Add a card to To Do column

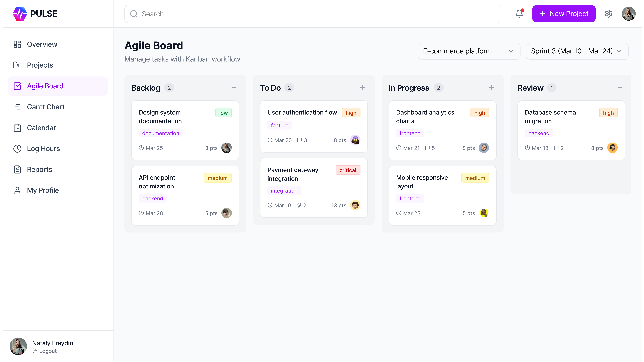(x=363, y=88)
